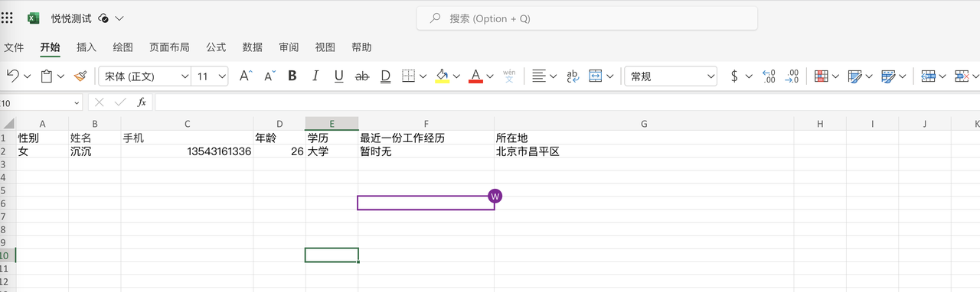Open the 宋体 font name dropdown
Screen dimensions: 980x292
point(145,76)
